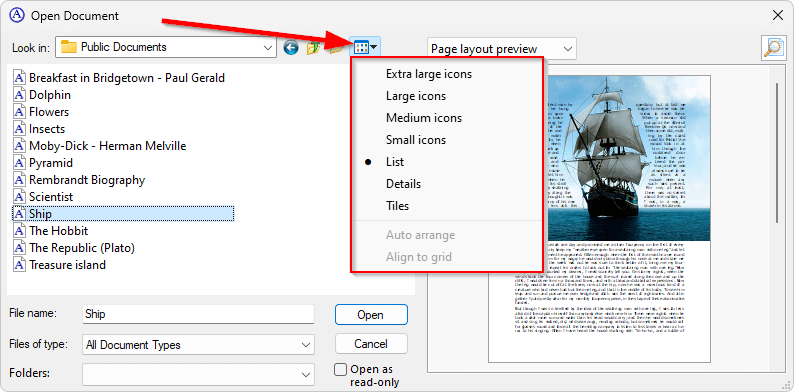Image resolution: width=794 pixels, height=392 pixels.
Task: Click the Cancel button
Action: coord(371,344)
